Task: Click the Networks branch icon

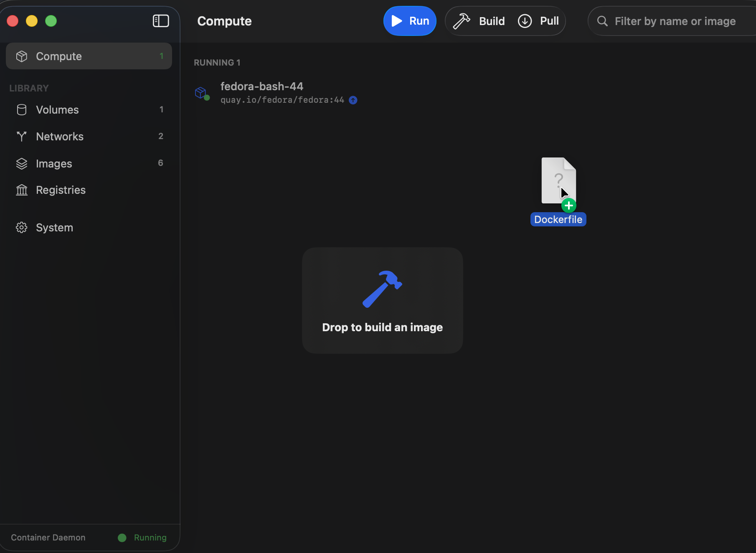Action: (x=22, y=136)
